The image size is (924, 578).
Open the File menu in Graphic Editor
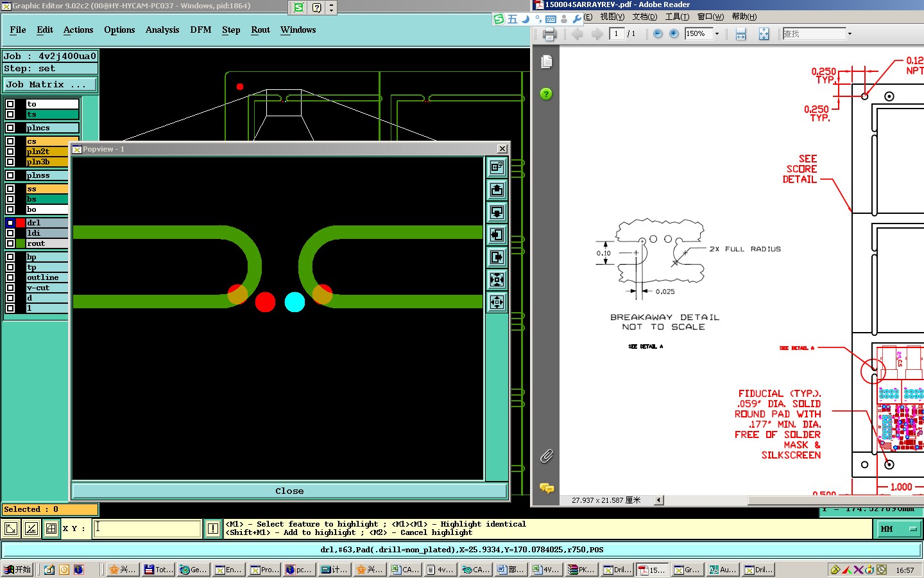18,30
